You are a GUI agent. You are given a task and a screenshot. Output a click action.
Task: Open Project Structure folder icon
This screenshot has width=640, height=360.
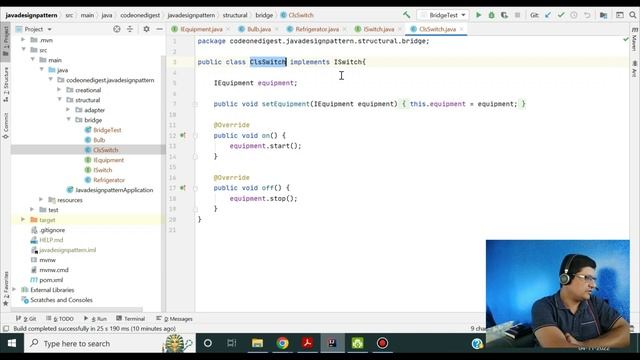[x=603, y=15]
